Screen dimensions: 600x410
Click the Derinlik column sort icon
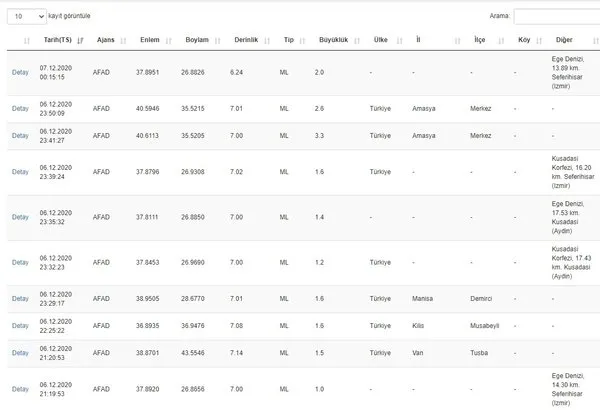click(270, 39)
